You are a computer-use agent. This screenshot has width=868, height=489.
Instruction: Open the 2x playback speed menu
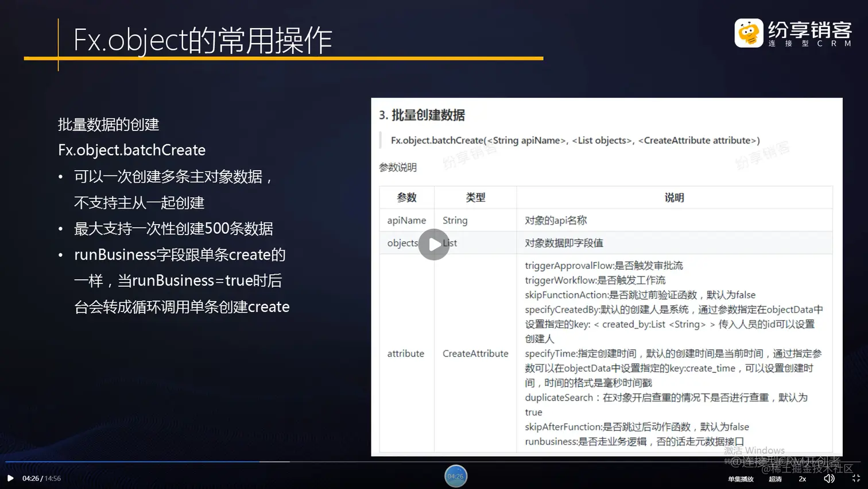click(x=803, y=479)
